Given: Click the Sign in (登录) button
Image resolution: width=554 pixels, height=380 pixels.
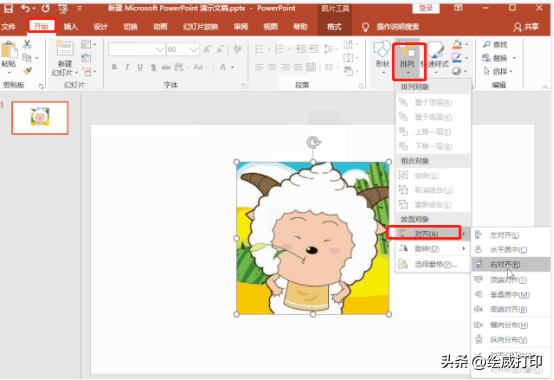Looking at the screenshot, I should click(426, 8).
